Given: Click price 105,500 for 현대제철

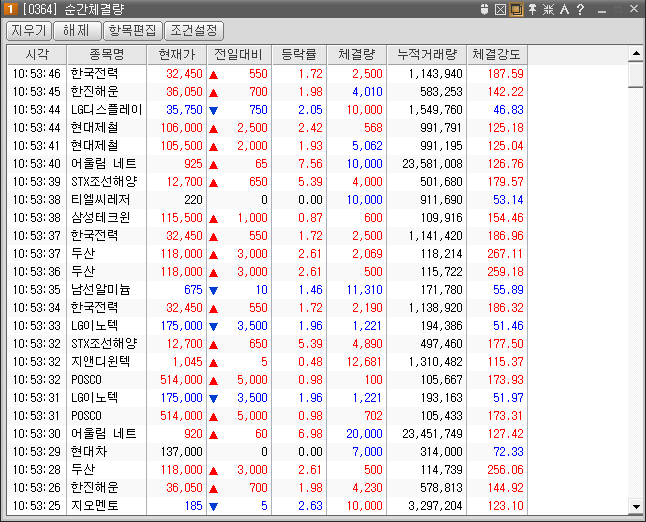Looking at the screenshot, I should (181, 146).
